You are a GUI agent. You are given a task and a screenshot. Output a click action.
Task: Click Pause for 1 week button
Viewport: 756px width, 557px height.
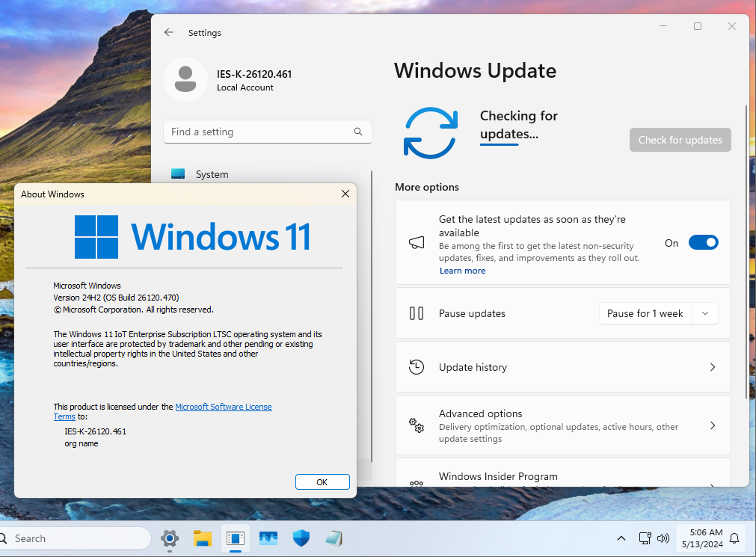coord(645,313)
